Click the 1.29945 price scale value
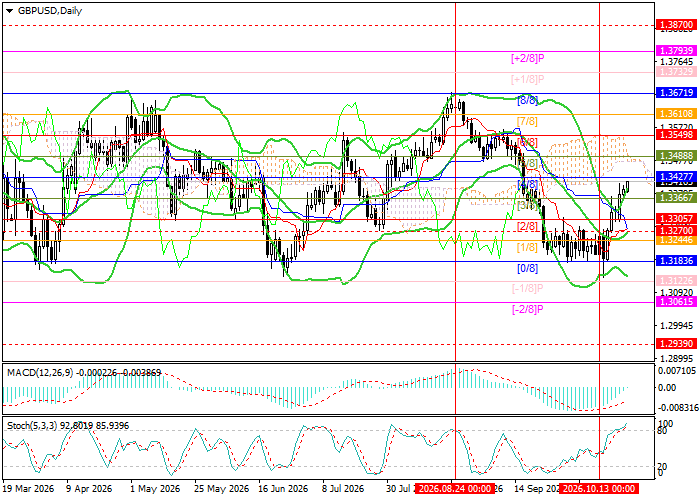 point(677,326)
